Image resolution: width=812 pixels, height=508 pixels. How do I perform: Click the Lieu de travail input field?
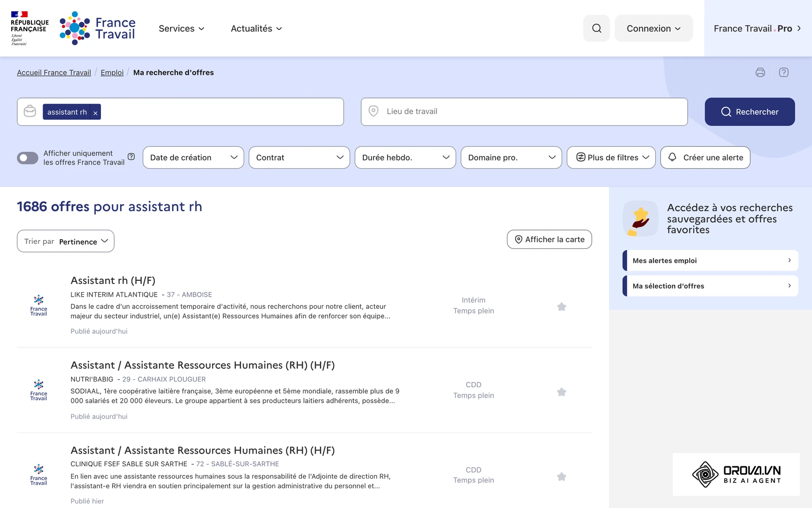524,112
